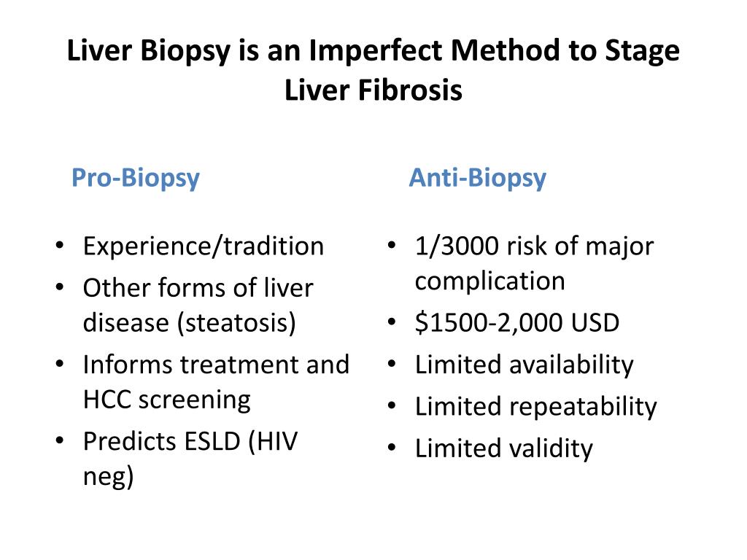Viewport: 747px width, 560px height.
Task: Click the Experience/tradition bullet text
Action: pyautogui.click(x=204, y=246)
